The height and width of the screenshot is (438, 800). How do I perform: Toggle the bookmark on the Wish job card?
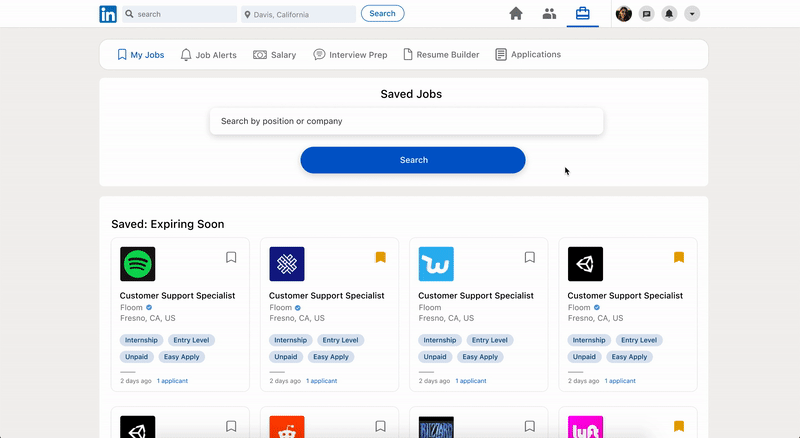pos(530,257)
